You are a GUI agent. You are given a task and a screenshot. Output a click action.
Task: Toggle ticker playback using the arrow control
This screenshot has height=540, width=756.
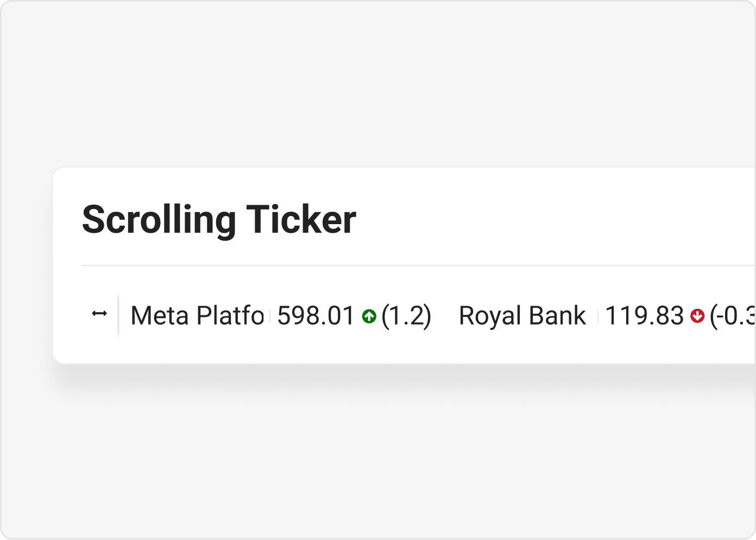pyautogui.click(x=100, y=314)
